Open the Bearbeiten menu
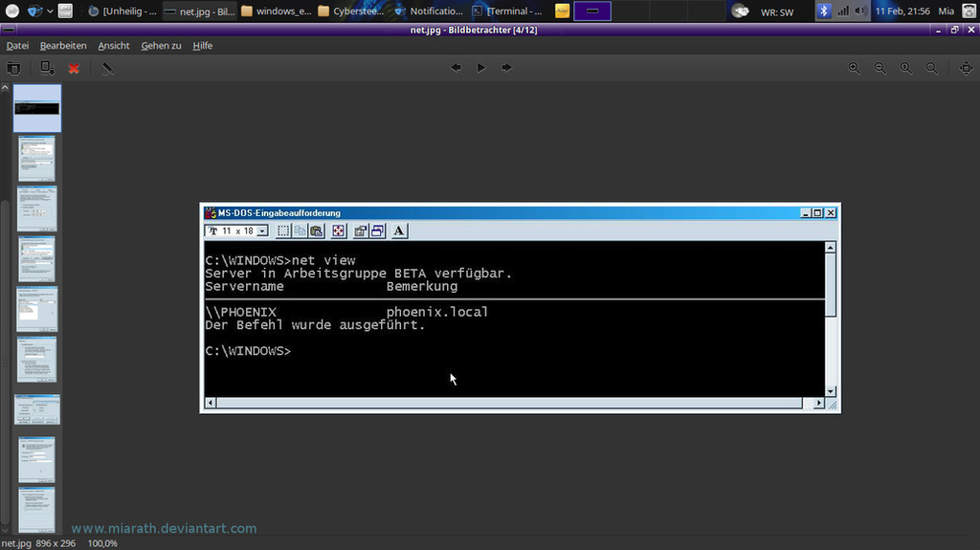This screenshot has height=550, width=980. 63,46
